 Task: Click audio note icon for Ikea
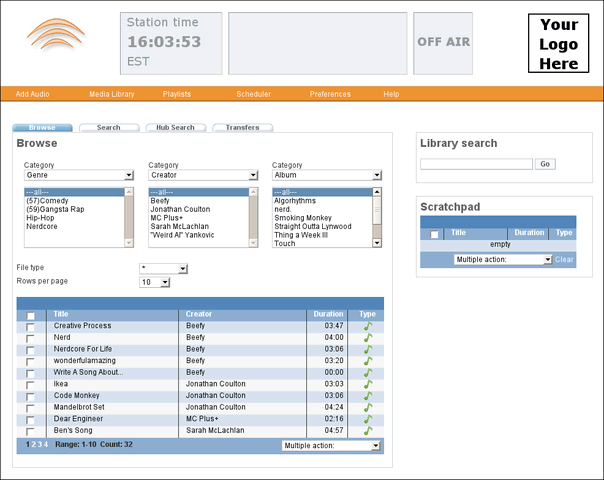[x=368, y=384]
